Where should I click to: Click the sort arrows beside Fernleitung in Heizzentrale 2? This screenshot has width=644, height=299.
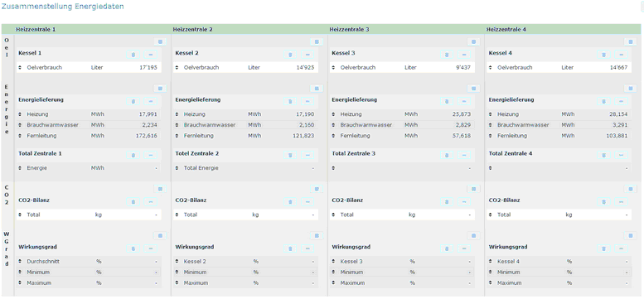177,136
